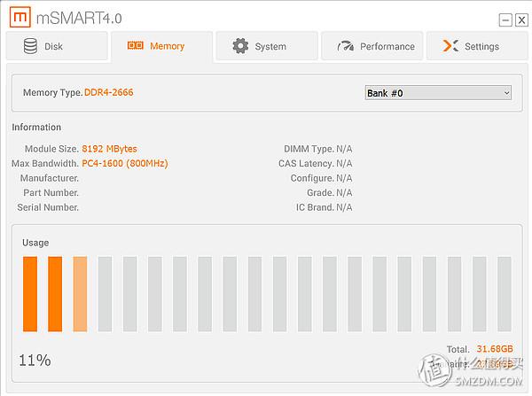Switch to the System tab
The width and height of the screenshot is (532, 396).
[x=267, y=46]
